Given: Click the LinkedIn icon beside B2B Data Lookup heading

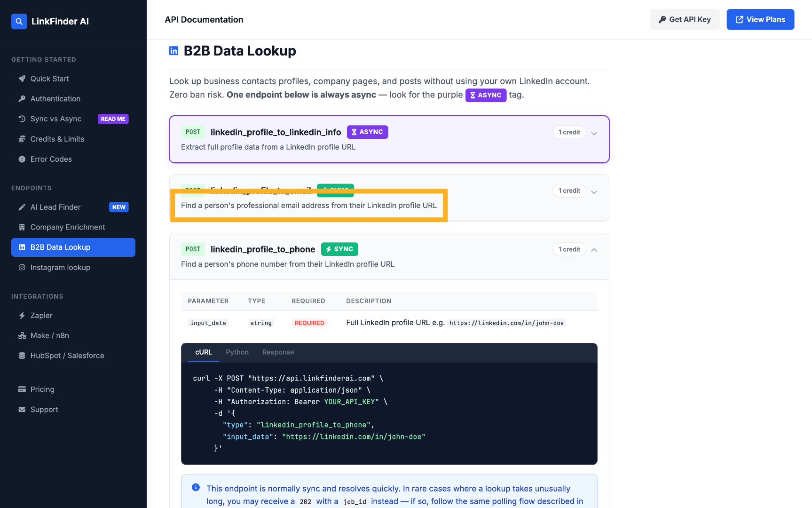Looking at the screenshot, I should pos(173,51).
